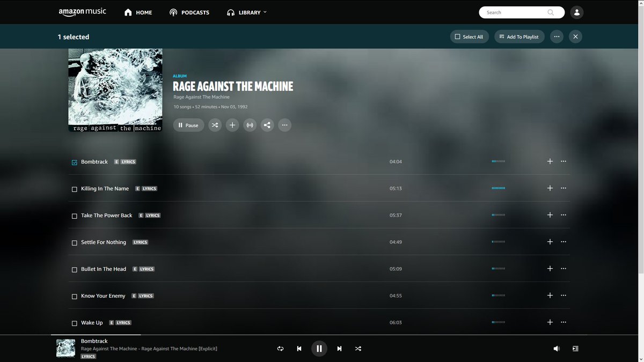Click the Take The Power Back title
644x362 pixels.
coord(106,215)
